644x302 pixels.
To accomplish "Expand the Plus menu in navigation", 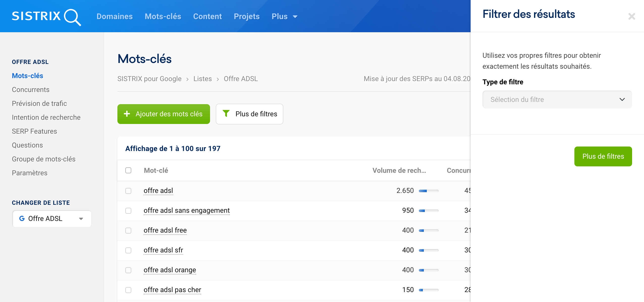I will click(285, 17).
